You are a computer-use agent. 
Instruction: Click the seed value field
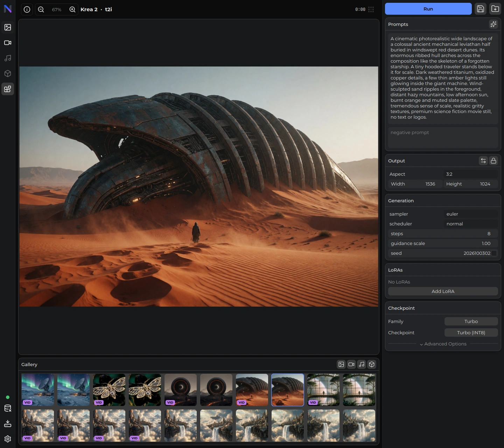click(x=440, y=253)
